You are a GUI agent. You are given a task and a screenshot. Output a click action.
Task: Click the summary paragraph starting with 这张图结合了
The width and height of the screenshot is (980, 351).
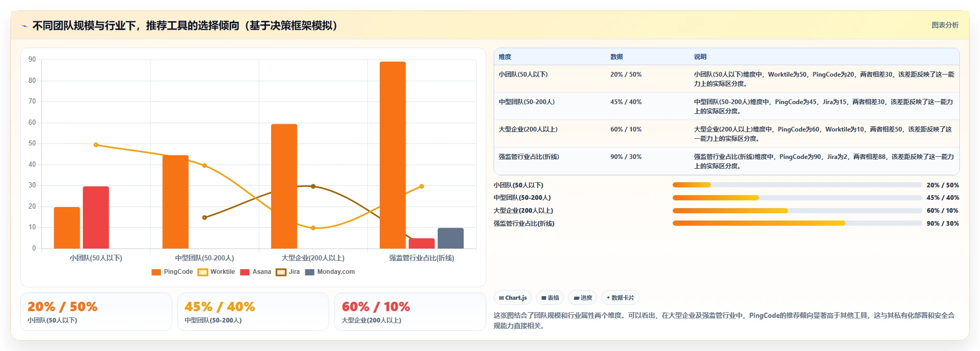[x=724, y=320]
